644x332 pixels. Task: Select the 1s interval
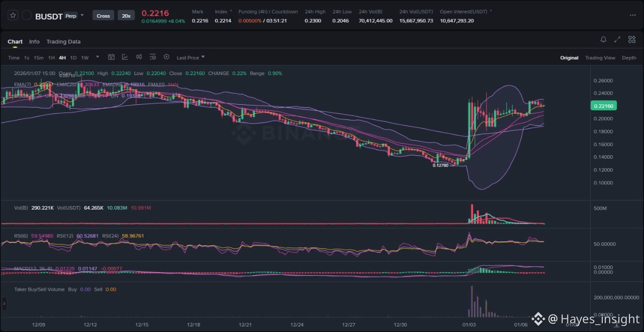(x=27, y=57)
